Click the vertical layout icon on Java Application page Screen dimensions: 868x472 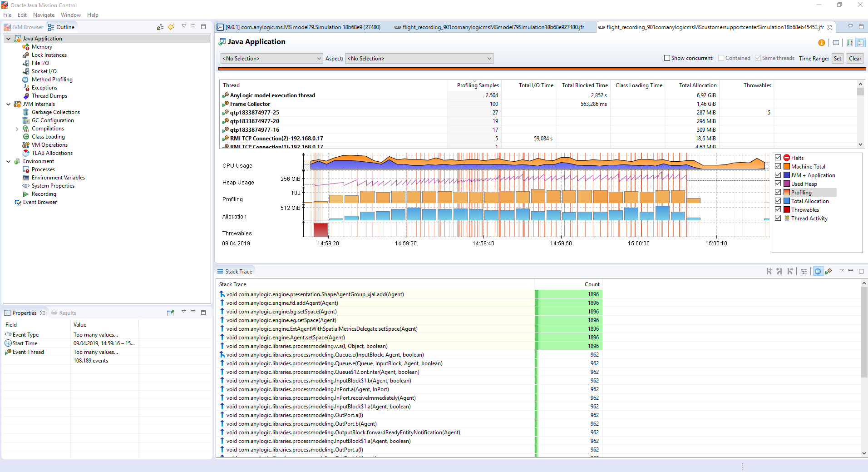(x=850, y=43)
